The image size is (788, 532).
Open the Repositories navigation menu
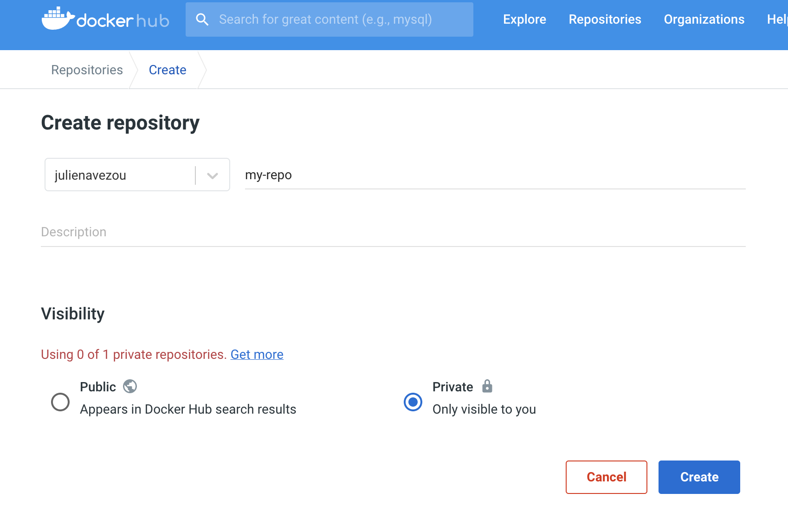(605, 19)
